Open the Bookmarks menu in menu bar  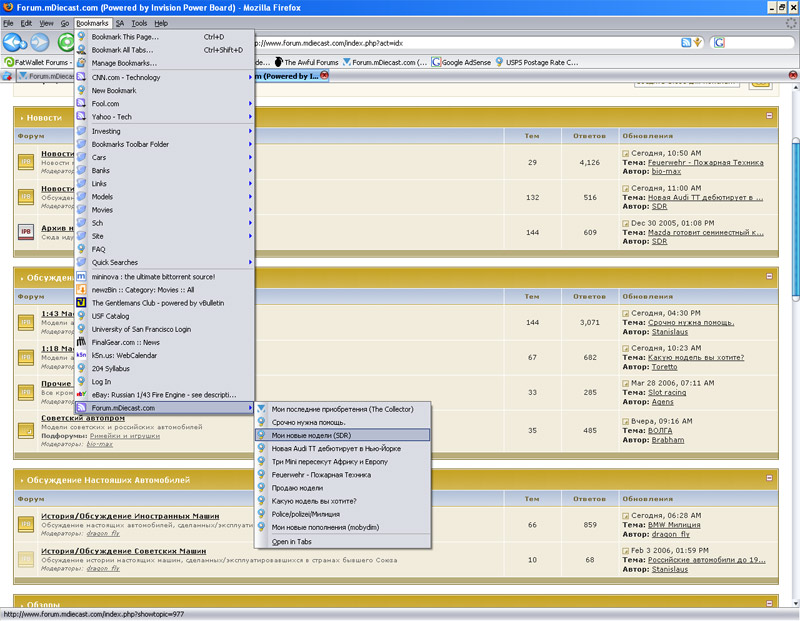pyautogui.click(x=92, y=23)
